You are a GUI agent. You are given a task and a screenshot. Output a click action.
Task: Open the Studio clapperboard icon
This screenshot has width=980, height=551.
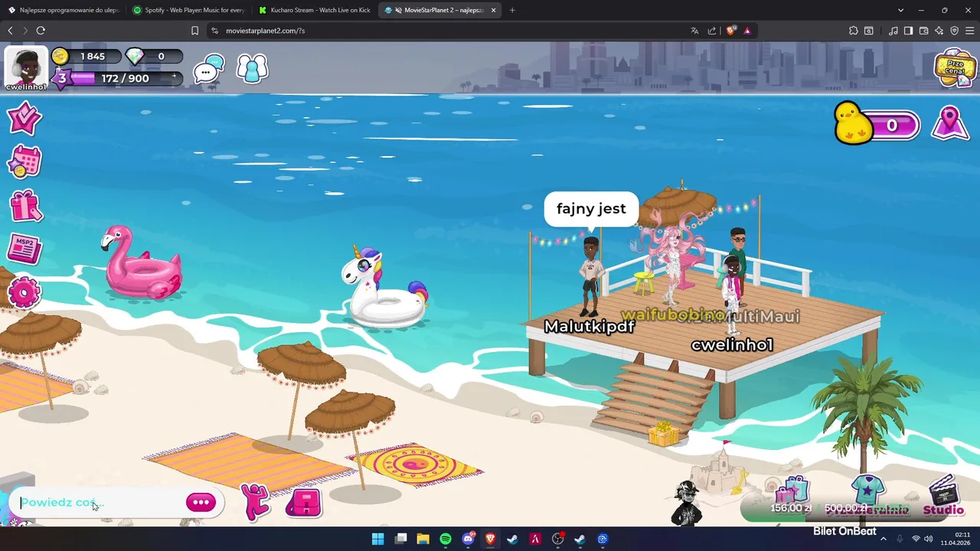pyautogui.click(x=943, y=496)
